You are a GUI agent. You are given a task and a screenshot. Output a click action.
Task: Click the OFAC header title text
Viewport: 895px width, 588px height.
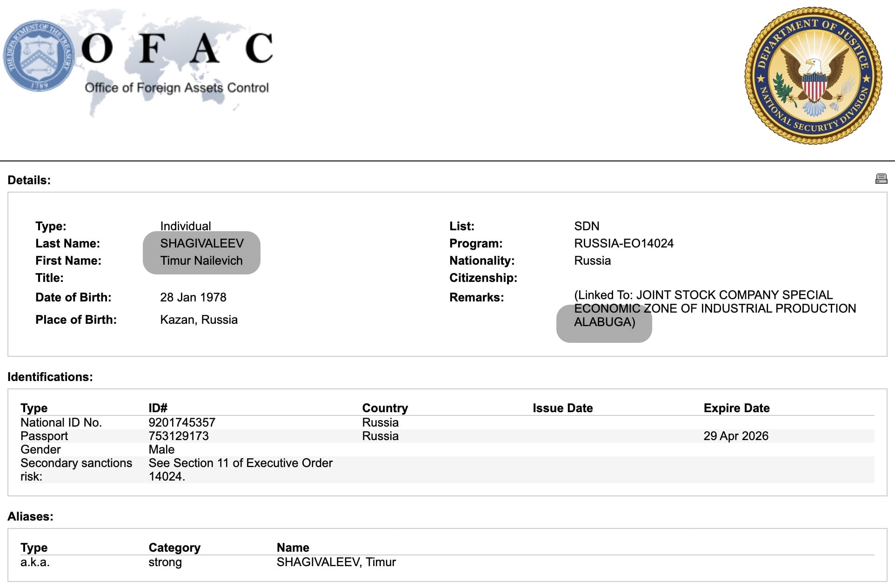pos(177,48)
